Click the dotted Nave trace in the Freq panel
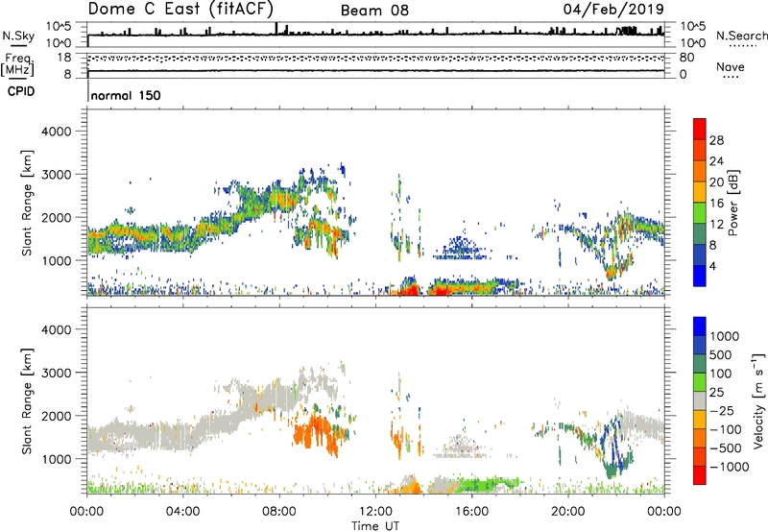Viewport: 768px width, 532px height. (x=375, y=59)
